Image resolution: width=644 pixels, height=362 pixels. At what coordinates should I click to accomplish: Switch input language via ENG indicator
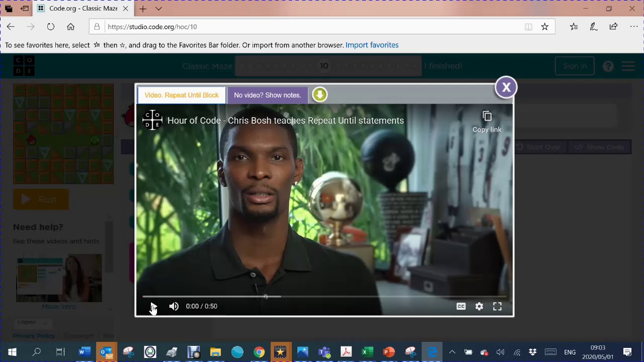(x=570, y=352)
